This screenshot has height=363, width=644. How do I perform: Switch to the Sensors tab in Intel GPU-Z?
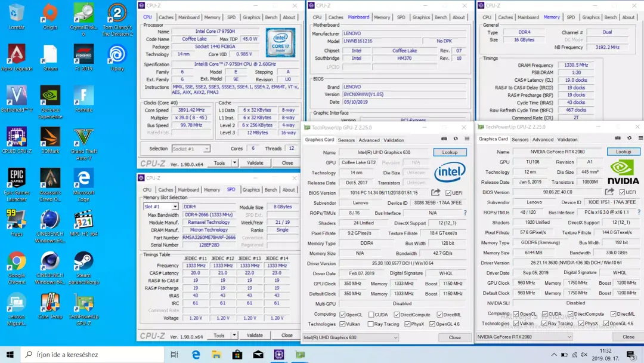346,140
